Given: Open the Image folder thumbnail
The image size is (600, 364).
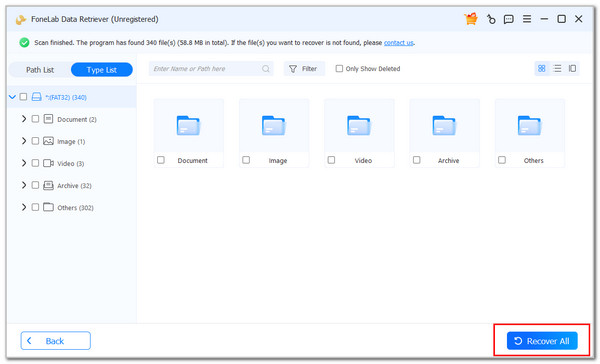Looking at the screenshot, I should tap(274, 126).
